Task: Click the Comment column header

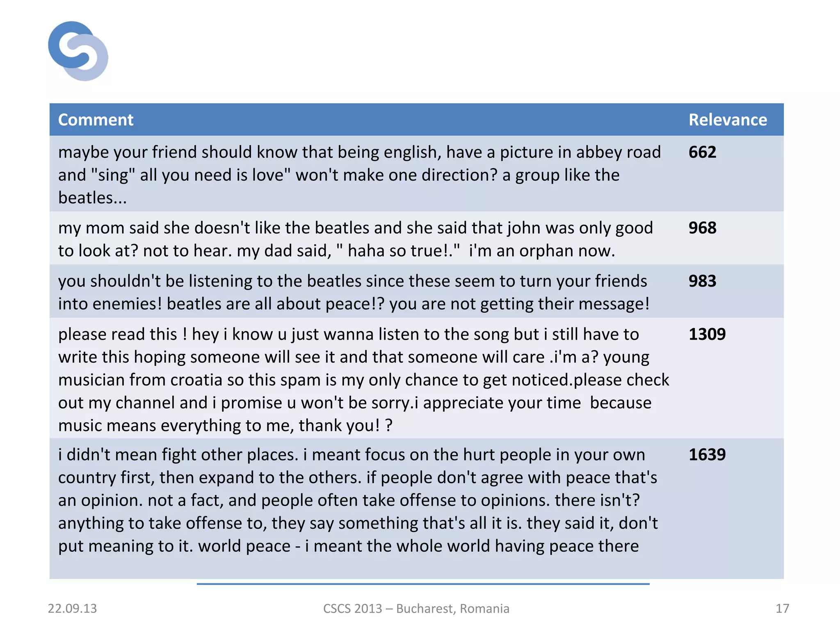Action: tap(96, 120)
